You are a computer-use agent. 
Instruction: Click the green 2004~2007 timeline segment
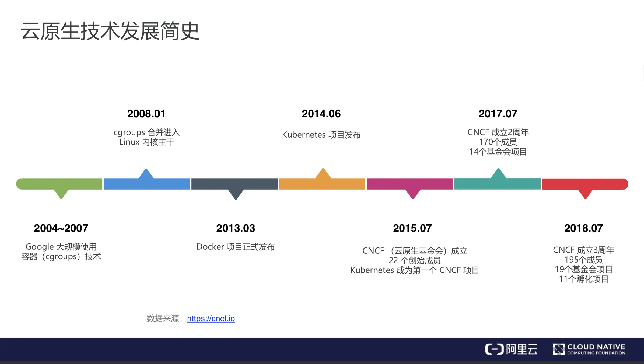pos(59,184)
